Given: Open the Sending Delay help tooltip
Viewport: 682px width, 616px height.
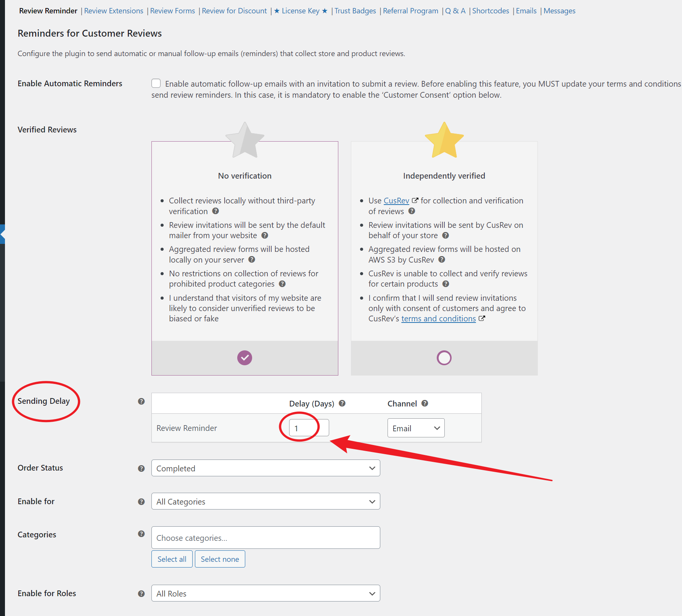Looking at the screenshot, I should pos(141,401).
